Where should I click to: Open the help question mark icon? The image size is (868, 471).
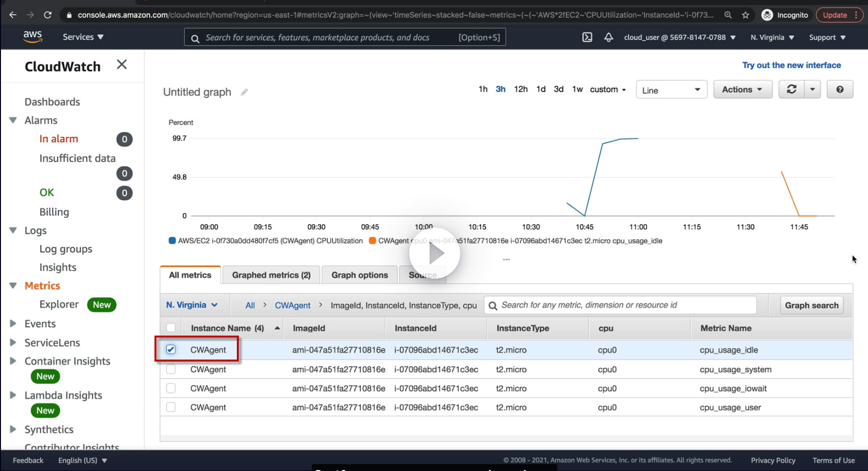tap(840, 89)
